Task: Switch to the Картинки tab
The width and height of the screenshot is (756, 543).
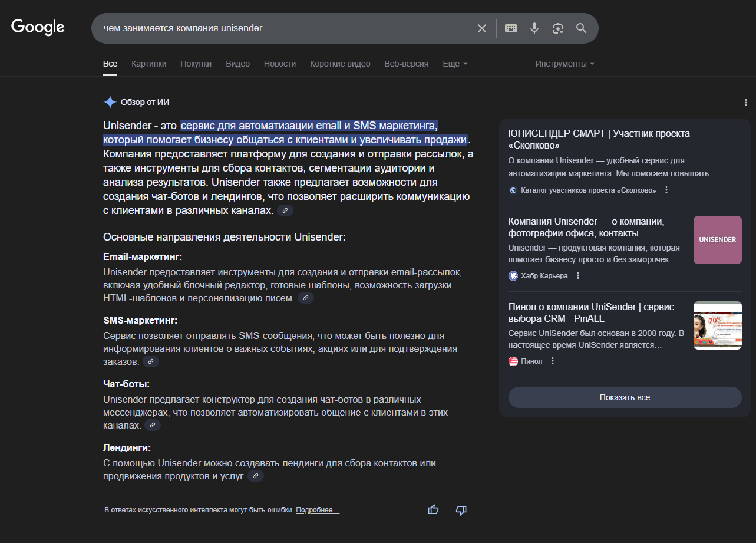Action: pos(149,64)
